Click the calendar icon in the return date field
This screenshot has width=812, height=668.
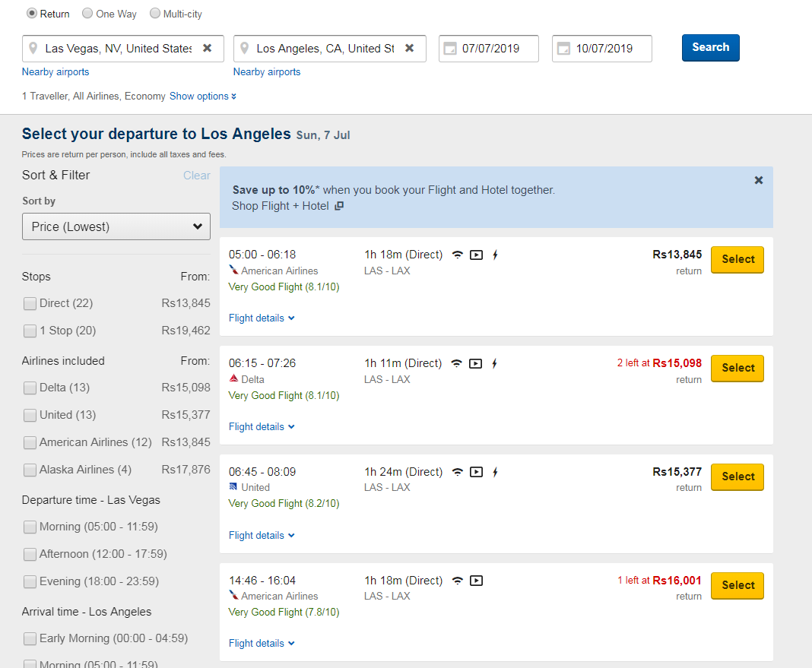[x=563, y=48]
